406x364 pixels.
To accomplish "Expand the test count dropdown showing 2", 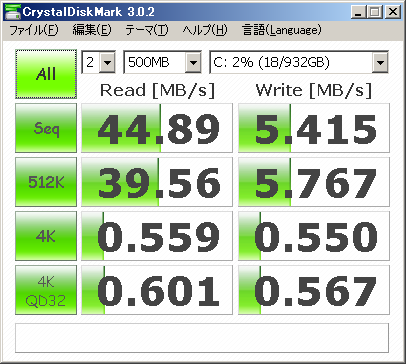I will pyautogui.click(x=107, y=62).
